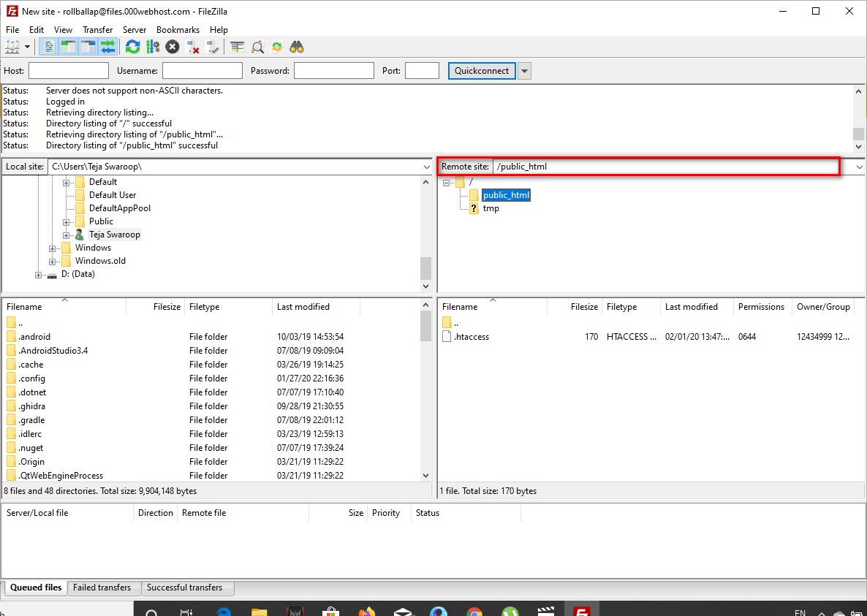867x616 pixels.
Task: Click the reconnect to last server icon
Action: pos(212,47)
